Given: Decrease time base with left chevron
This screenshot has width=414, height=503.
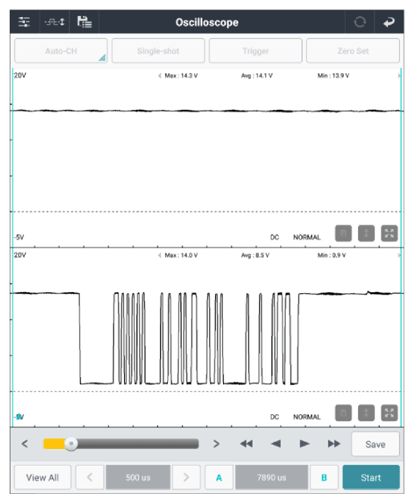Looking at the screenshot, I should (x=90, y=477).
